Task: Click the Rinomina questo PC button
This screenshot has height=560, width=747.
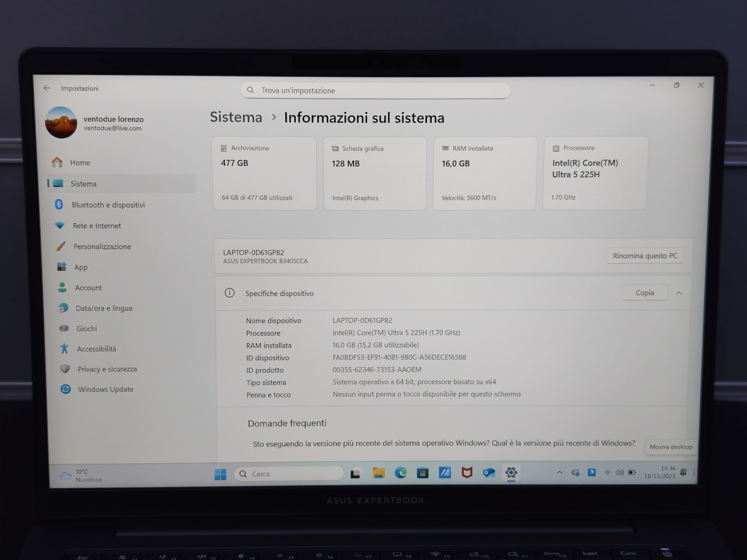Action: (x=645, y=256)
